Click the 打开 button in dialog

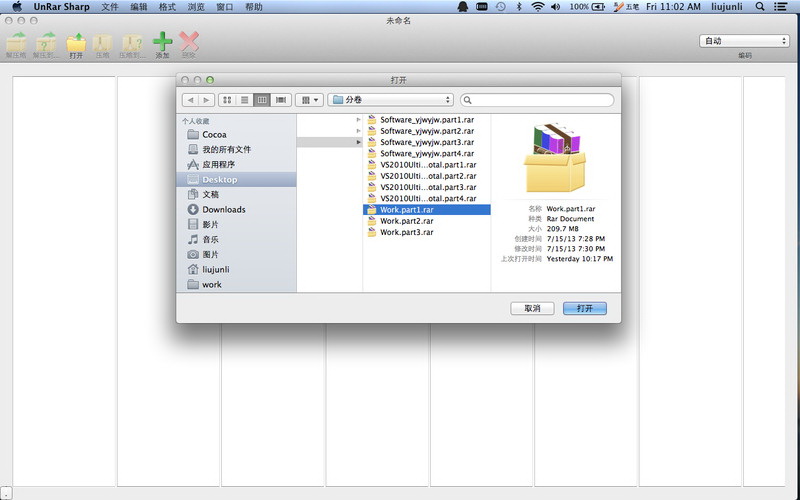pyautogui.click(x=584, y=308)
